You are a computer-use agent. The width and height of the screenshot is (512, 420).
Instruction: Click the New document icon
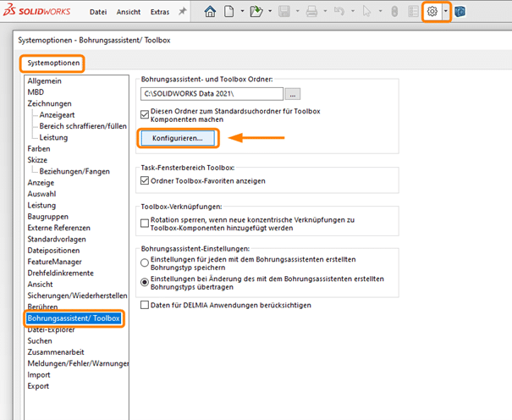point(228,11)
